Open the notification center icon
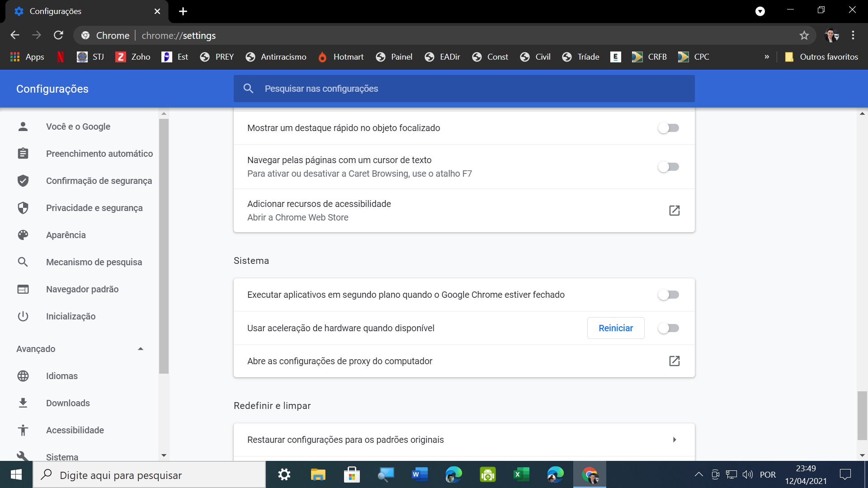The width and height of the screenshot is (868, 488). point(845,475)
